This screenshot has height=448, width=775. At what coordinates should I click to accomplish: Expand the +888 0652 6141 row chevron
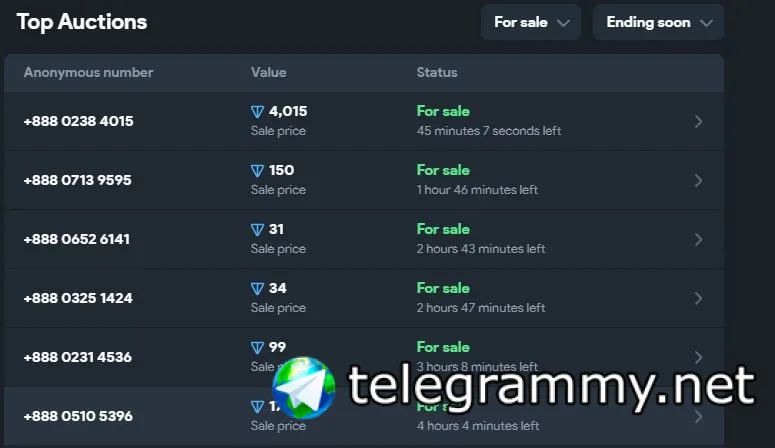(x=698, y=240)
